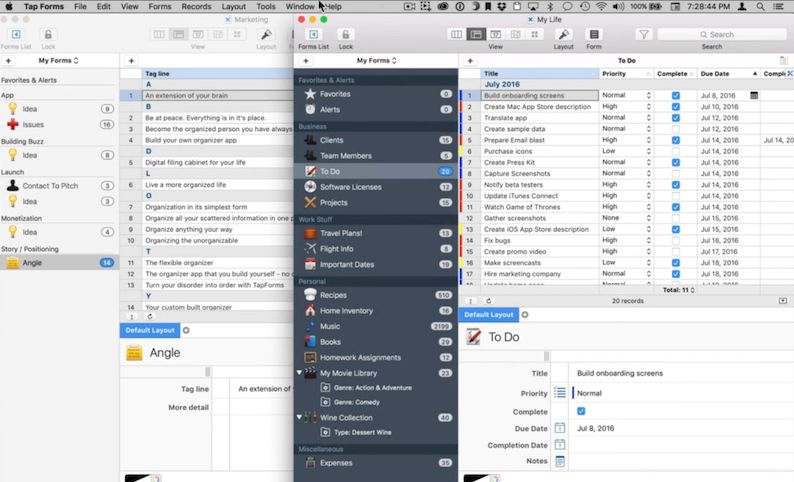Collapse the Wine Collection disclosure triangle
794x482 pixels.
(300, 417)
